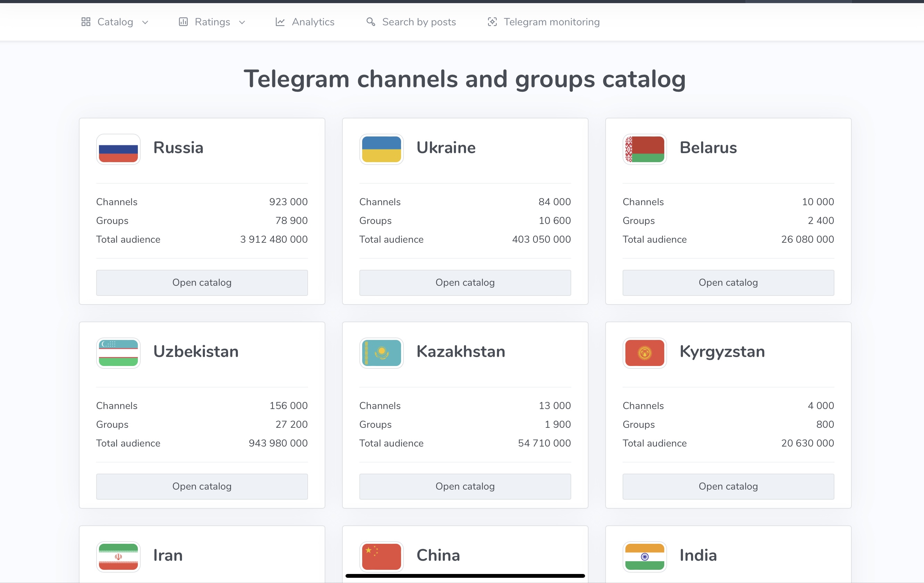Go to Telegram monitoring page
Image resolution: width=924 pixels, height=583 pixels.
pos(551,22)
